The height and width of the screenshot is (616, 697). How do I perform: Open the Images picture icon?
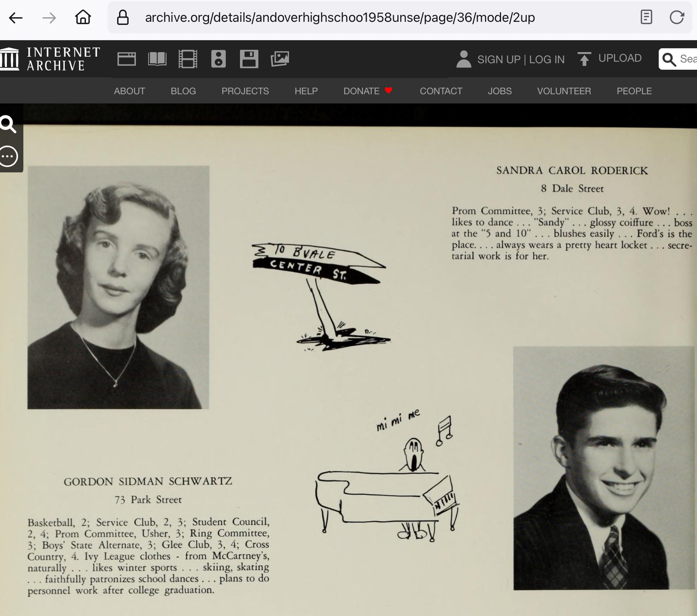tap(280, 59)
